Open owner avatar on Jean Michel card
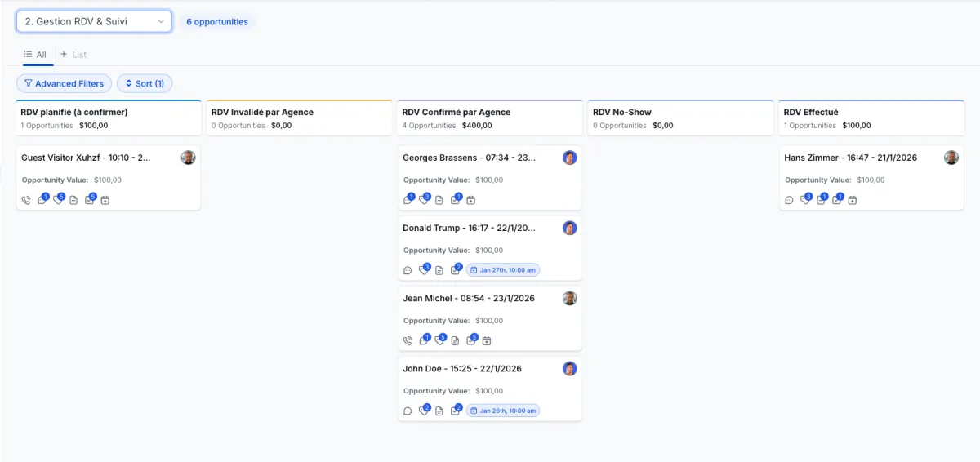This screenshot has width=980, height=462. 570,298
